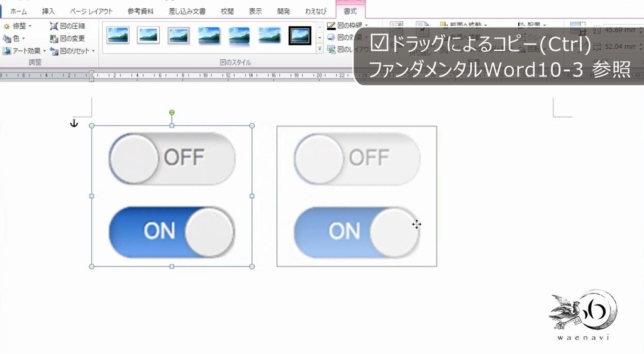644x354 pixels.
Task: Expand the アート効果 dropdown arrow
Action: (45, 51)
